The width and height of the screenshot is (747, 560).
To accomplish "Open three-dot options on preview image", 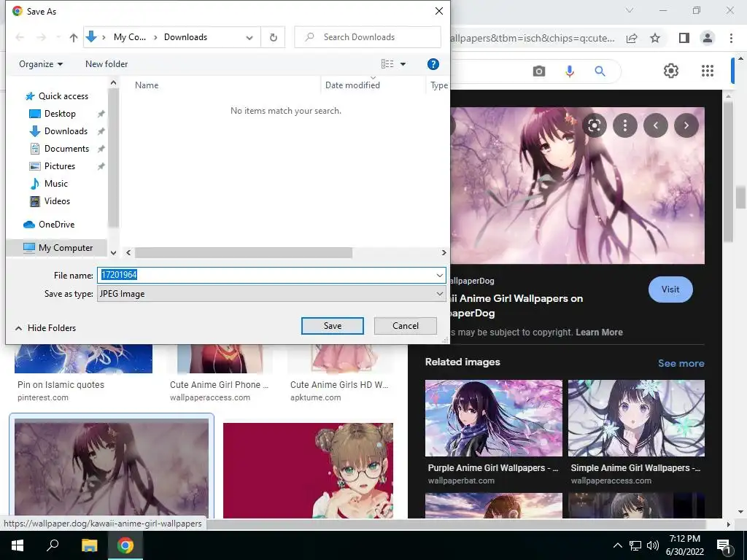I will click(625, 125).
